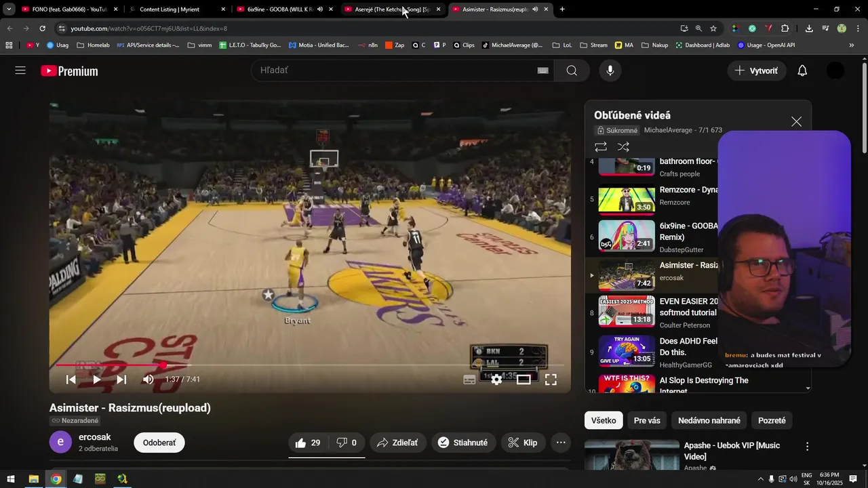Screen dimensions: 868x488
Task: Open taskbar volume control
Action: coord(793,479)
